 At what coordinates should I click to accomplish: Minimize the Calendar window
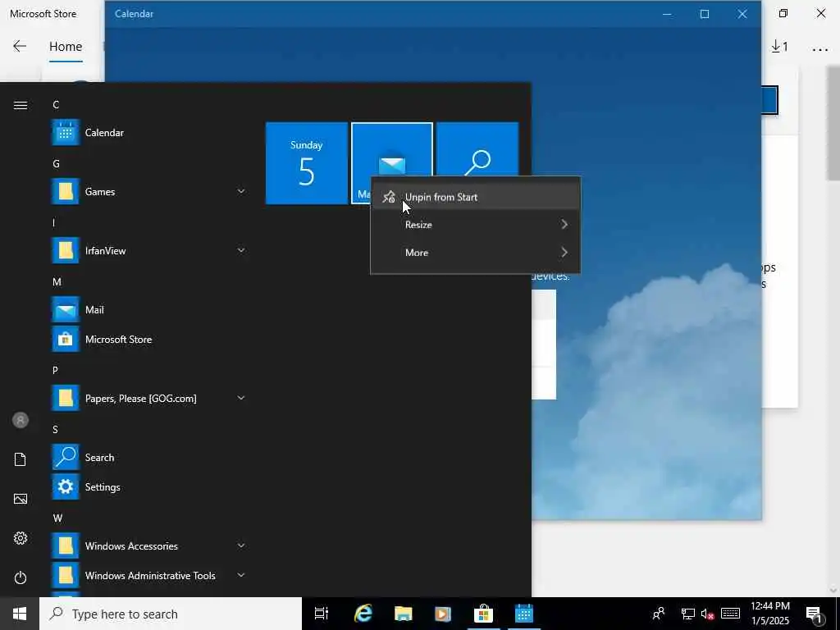pyautogui.click(x=667, y=14)
